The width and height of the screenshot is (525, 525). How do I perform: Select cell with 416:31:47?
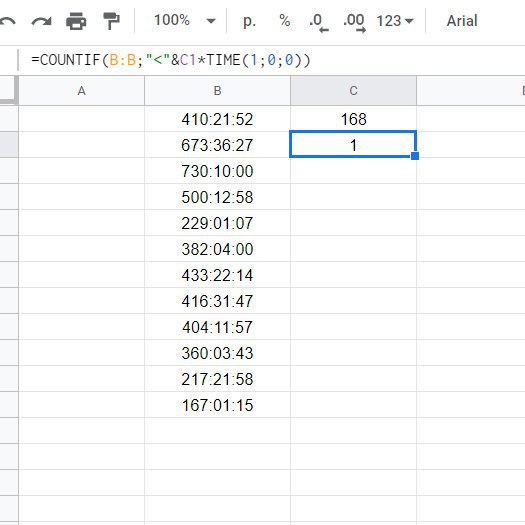pyautogui.click(x=217, y=301)
